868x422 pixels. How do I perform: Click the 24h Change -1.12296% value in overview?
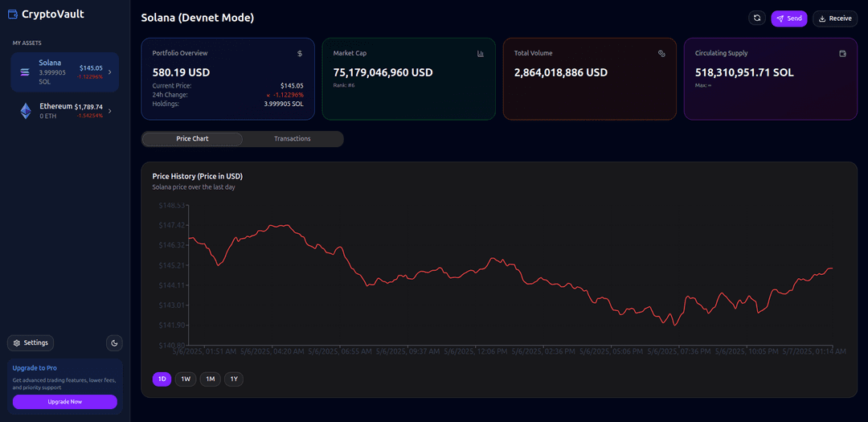[x=285, y=95]
